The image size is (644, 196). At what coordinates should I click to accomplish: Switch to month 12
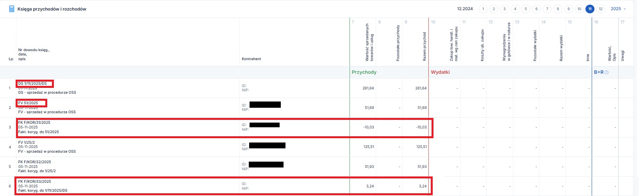click(x=601, y=9)
